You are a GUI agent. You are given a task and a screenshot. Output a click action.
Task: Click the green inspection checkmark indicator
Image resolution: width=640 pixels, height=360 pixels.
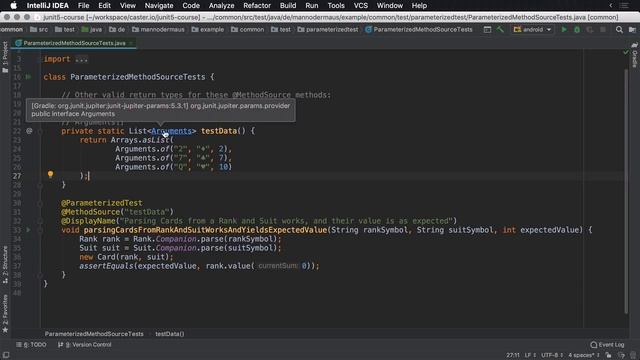(626, 52)
